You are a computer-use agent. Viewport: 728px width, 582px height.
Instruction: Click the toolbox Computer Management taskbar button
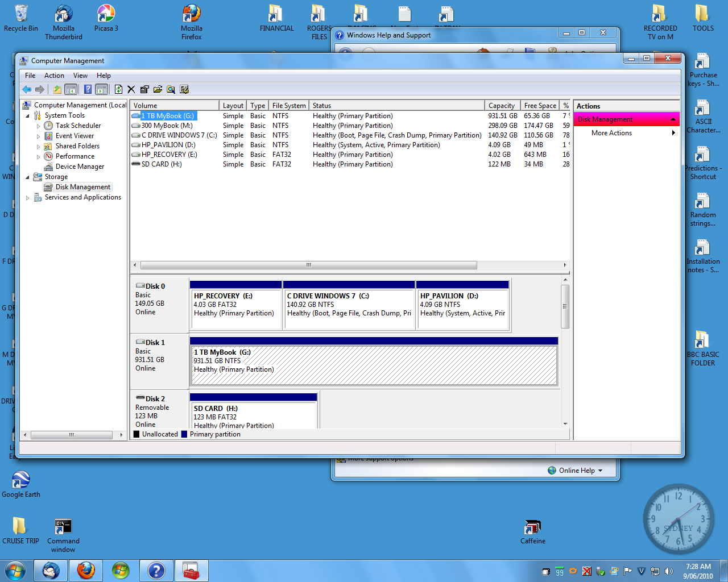pyautogui.click(x=192, y=571)
